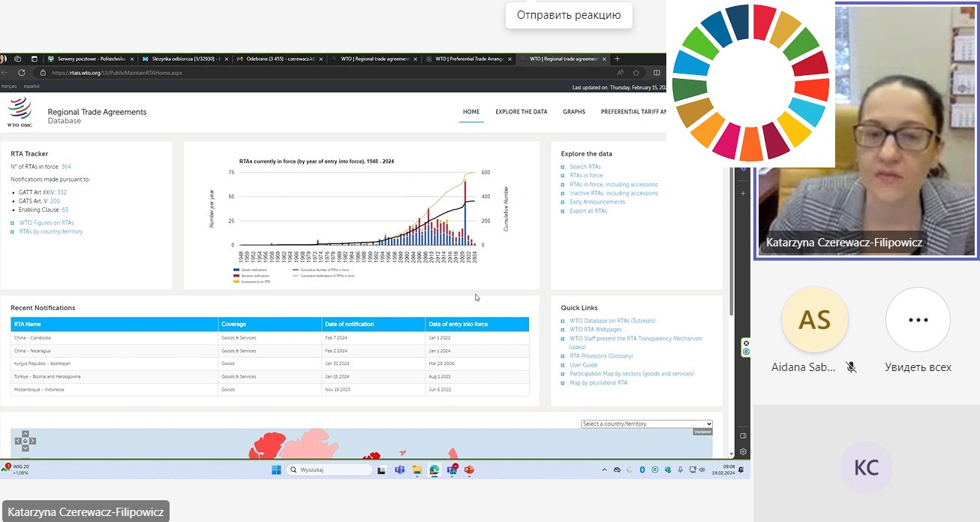The image size is (980, 522).
Task: Click RTAs by country/territory link
Action: pyautogui.click(x=51, y=231)
